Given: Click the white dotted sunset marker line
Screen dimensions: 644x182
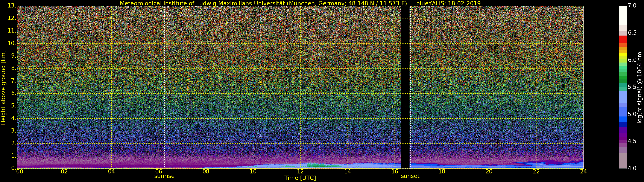Looking at the screenshot, I should pos(410,87).
